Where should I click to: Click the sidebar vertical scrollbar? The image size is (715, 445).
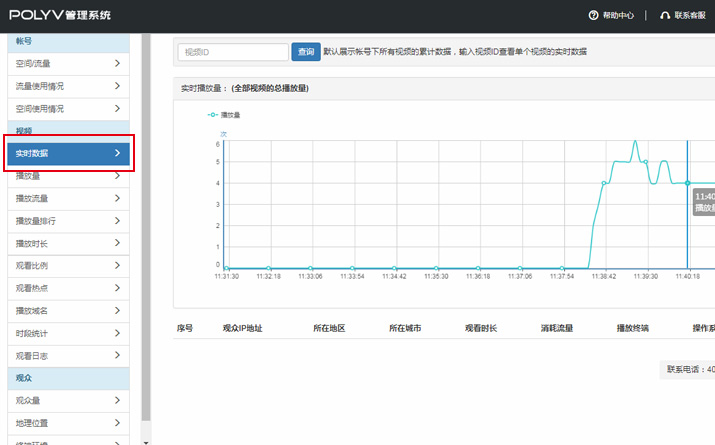[x=146, y=230]
